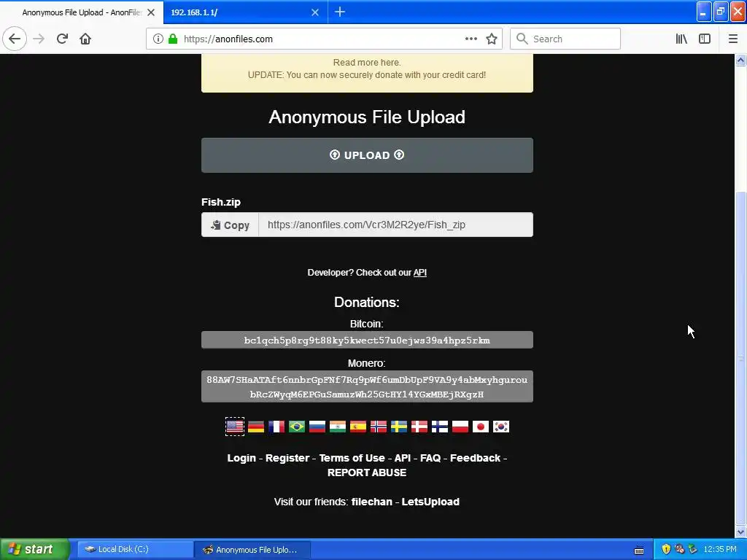Switch language with Danish flag
The width and height of the screenshot is (747, 560).
[419, 427]
